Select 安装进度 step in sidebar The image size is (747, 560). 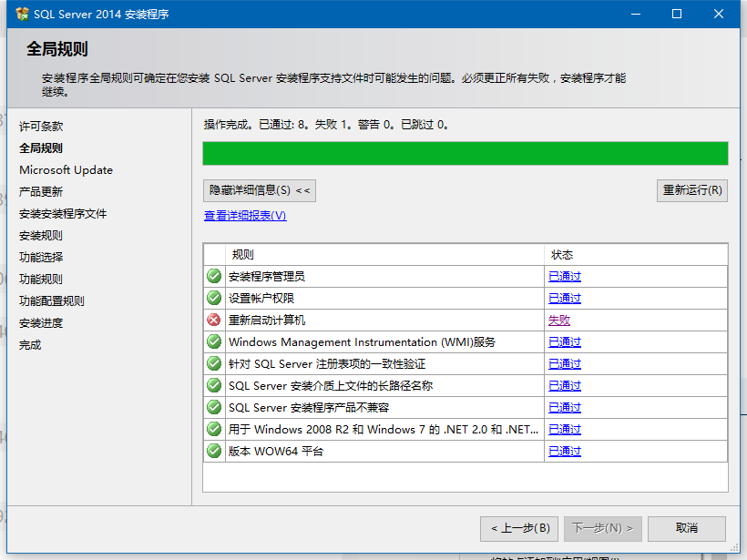point(41,323)
